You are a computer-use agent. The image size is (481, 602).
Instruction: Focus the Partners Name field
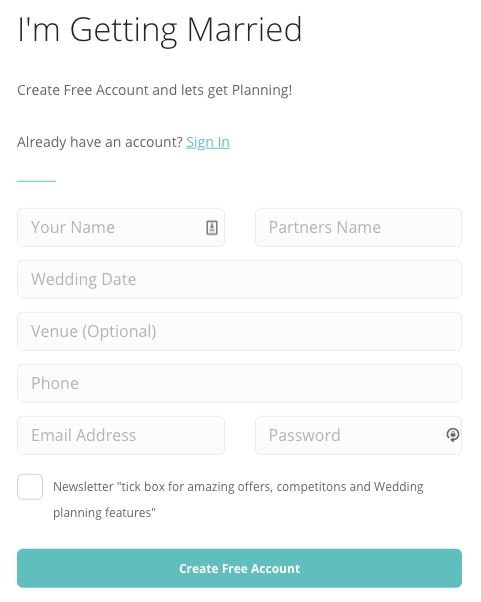point(358,227)
